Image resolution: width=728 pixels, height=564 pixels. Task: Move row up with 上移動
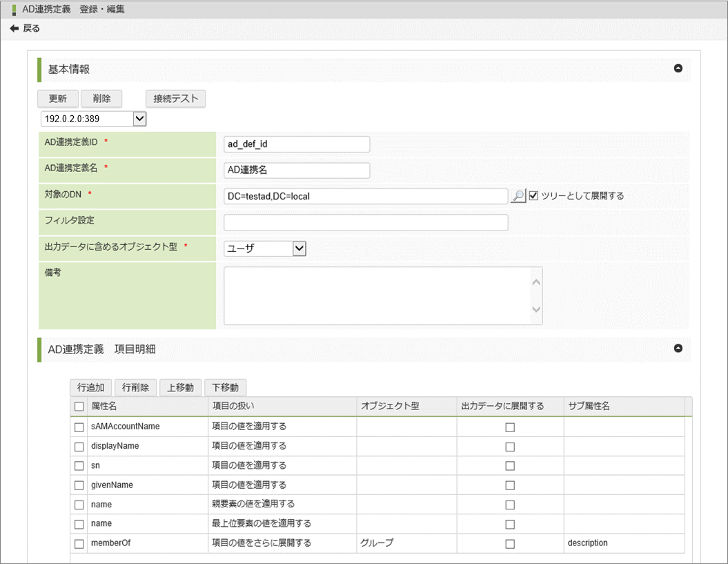click(181, 387)
